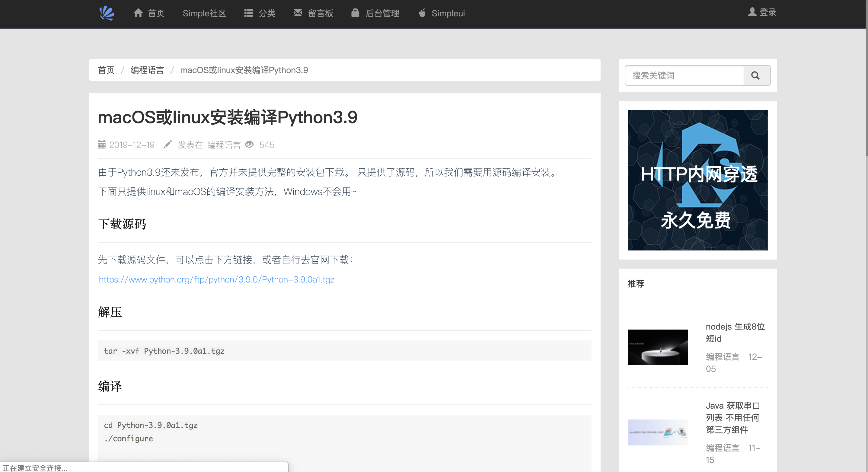Click the 登录 login link
This screenshot has height=472, width=868.
[768, 12]
